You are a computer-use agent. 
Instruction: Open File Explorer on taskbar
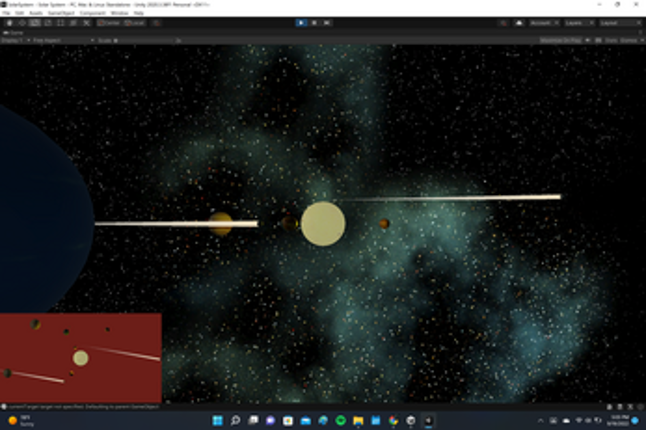(x=358, y=421)
